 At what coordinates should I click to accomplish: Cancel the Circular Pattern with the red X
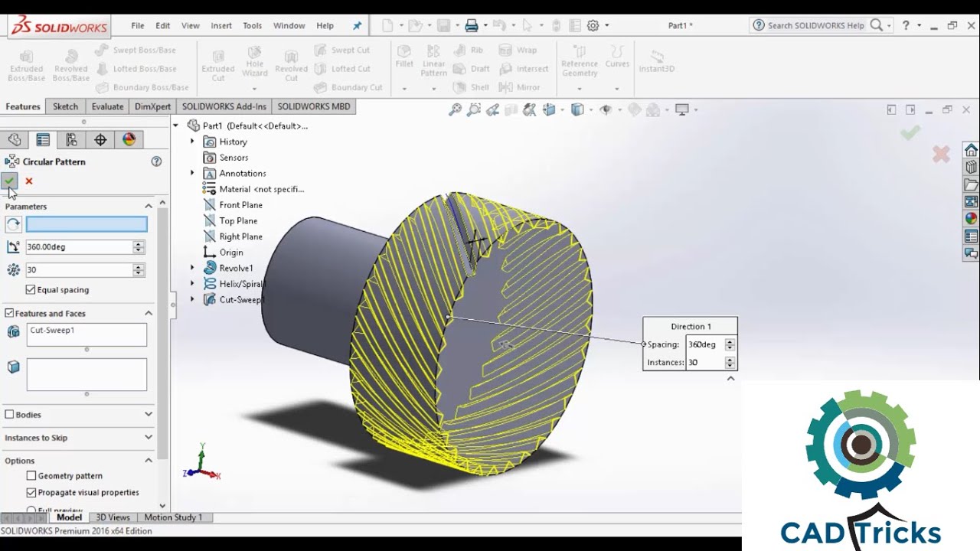pos(29,181)
